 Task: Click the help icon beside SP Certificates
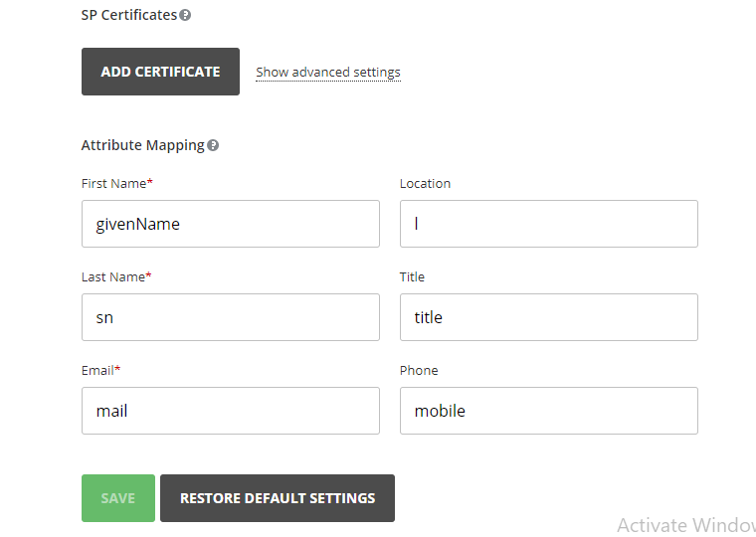tap(185, 16)
